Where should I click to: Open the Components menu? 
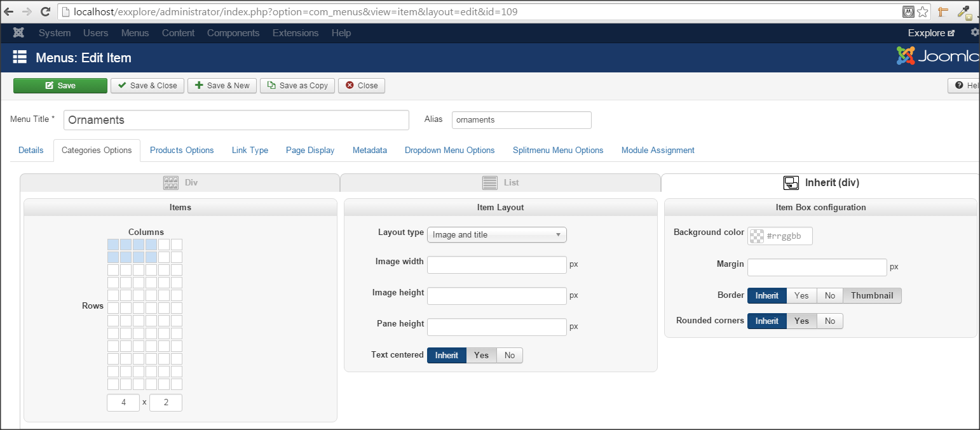[x=233, y=33]
